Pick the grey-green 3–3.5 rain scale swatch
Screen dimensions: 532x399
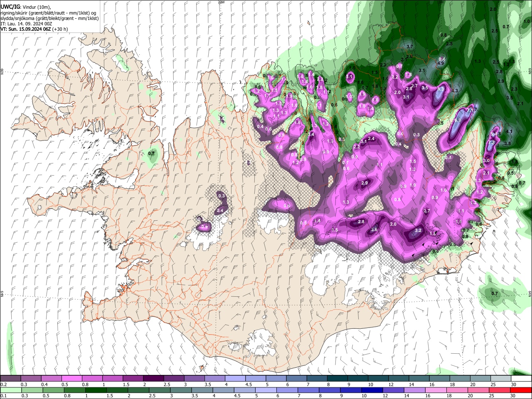(180, 390)
